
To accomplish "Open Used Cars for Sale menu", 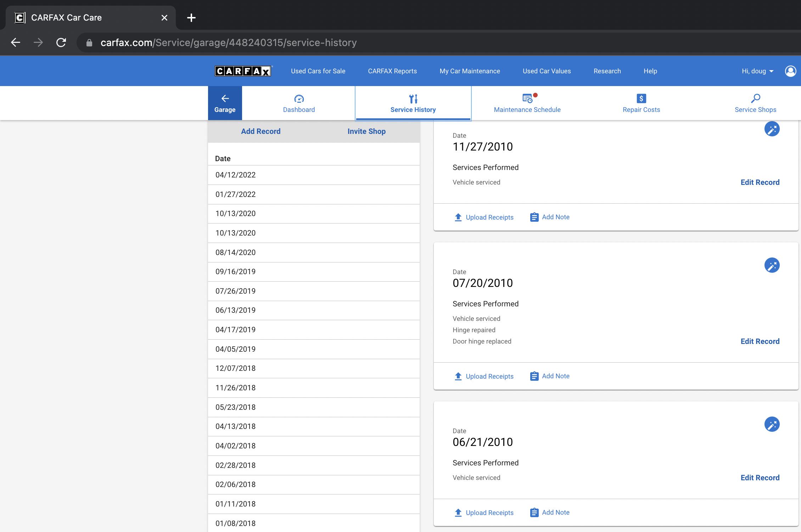I will 318,71.
